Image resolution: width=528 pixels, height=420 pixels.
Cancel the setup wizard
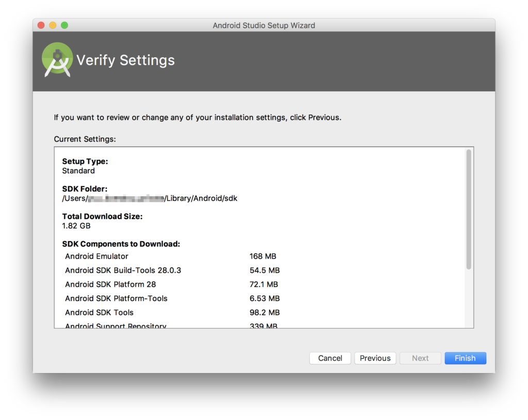(x=330, y=358)
